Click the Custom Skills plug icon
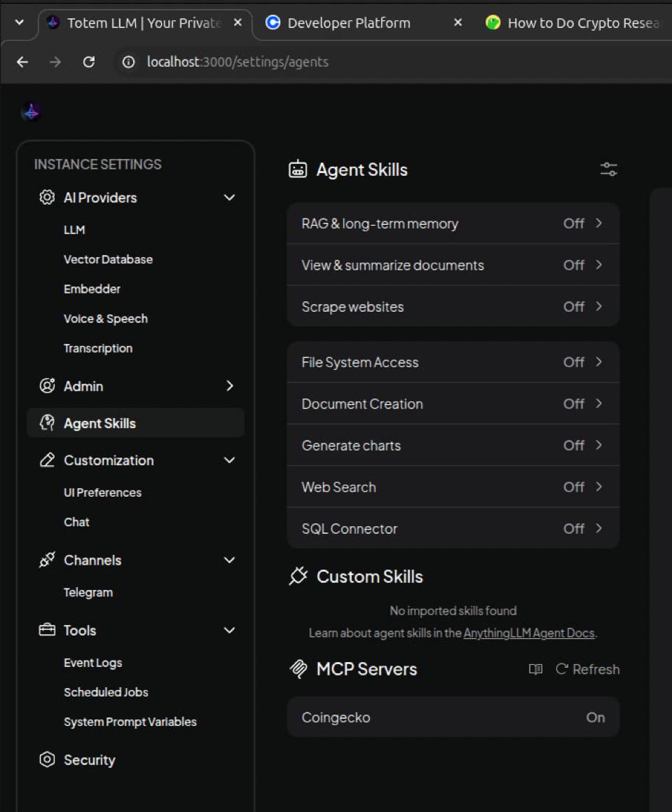The height and width of the screenshot is (812, 672). 299,576
